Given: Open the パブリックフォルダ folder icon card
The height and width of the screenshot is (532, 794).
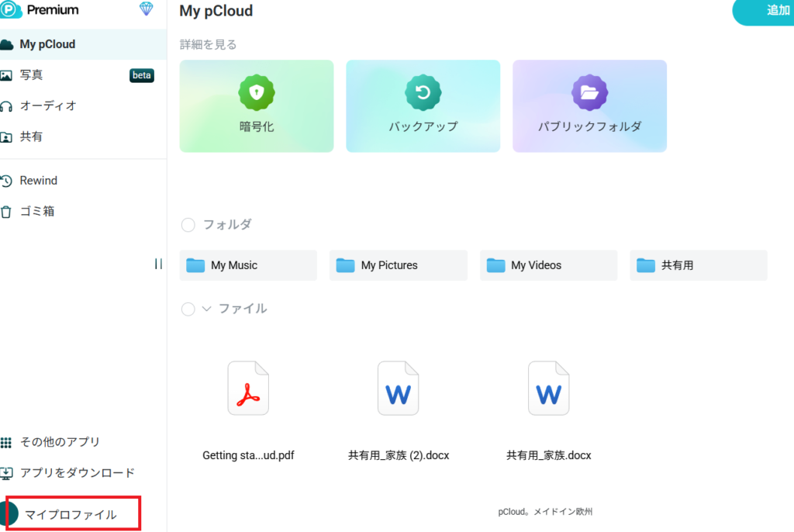Looking at the screenshot, I should click(589, 94).
